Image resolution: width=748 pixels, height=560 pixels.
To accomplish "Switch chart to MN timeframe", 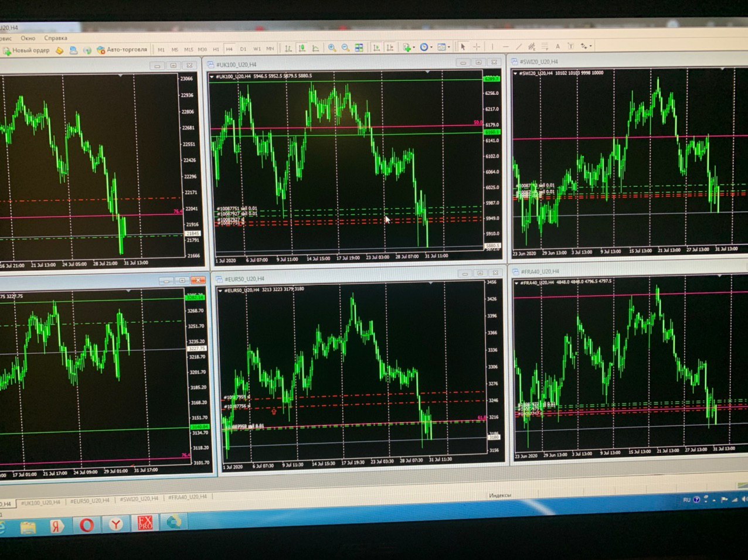I will coord(270,49).
